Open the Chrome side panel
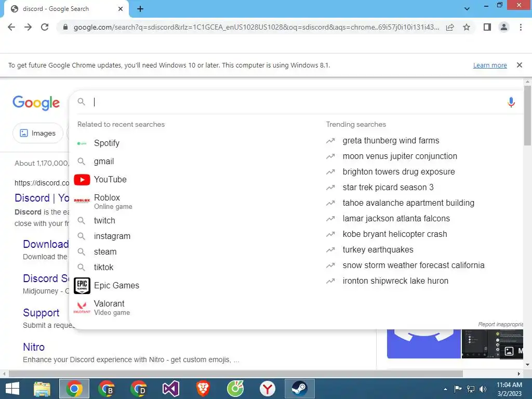The image size is (532, 399). coord(487,27)
